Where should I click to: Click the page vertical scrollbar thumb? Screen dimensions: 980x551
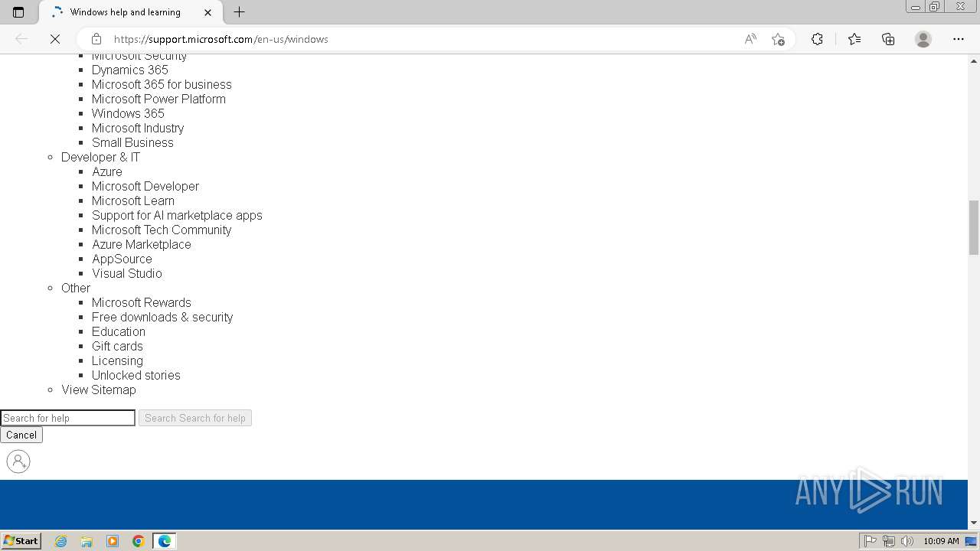(x=974, y=227)
